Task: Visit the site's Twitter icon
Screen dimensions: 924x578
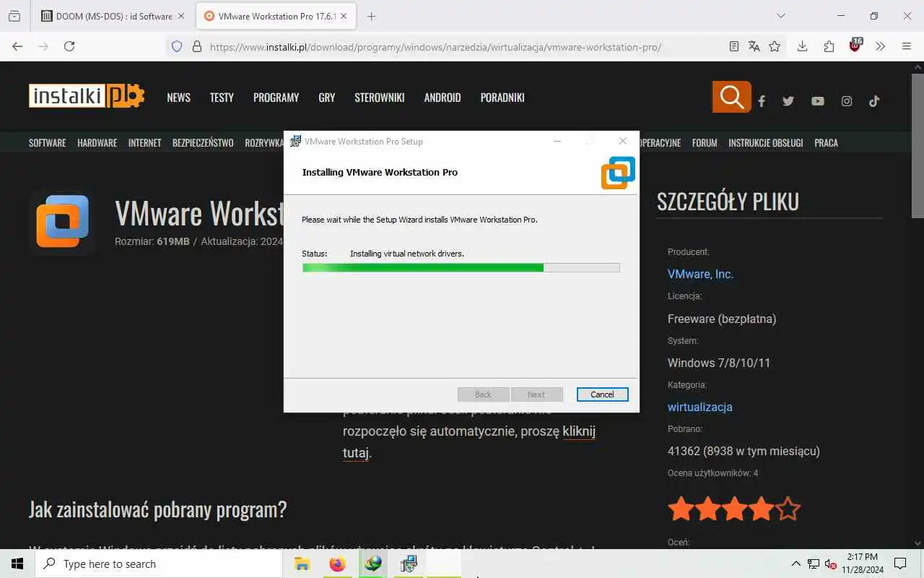Action: tap(788, 101)
